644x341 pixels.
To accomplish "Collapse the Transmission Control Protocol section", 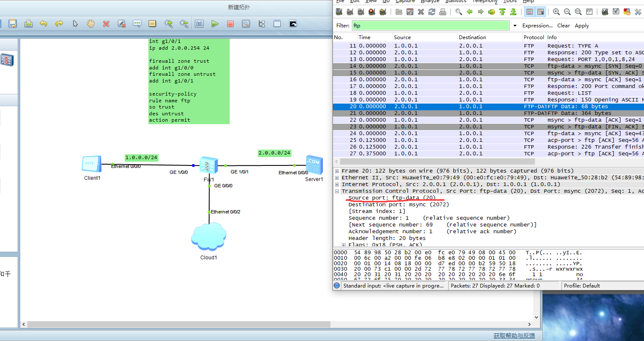I will (336, 191).
